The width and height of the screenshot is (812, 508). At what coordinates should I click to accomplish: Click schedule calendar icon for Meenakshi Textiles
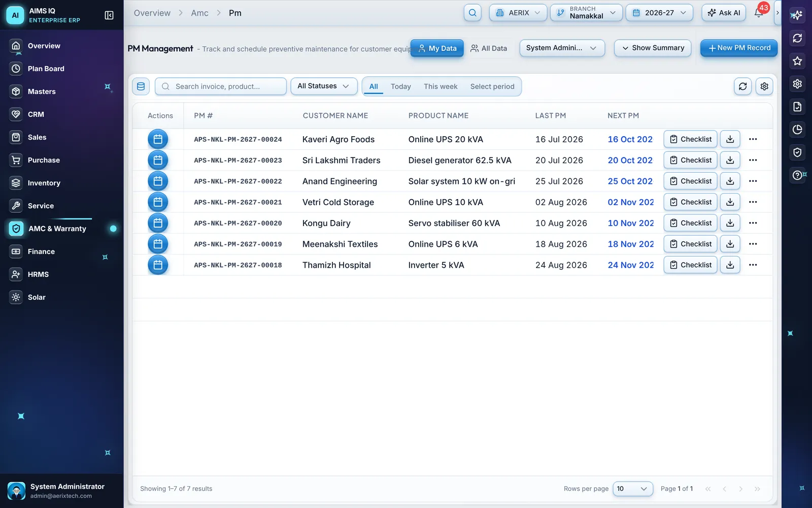[x=158, y=244]
